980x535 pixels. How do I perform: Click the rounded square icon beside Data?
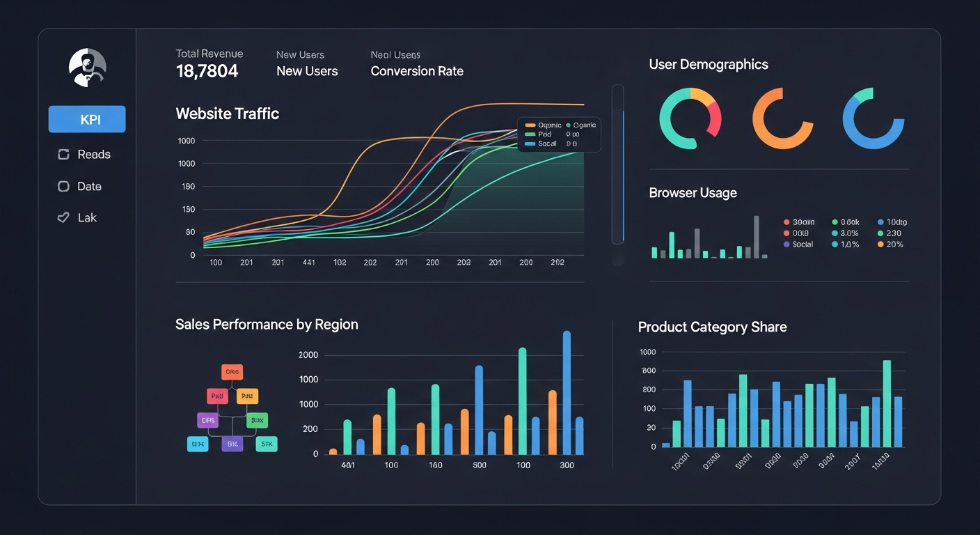63,187
